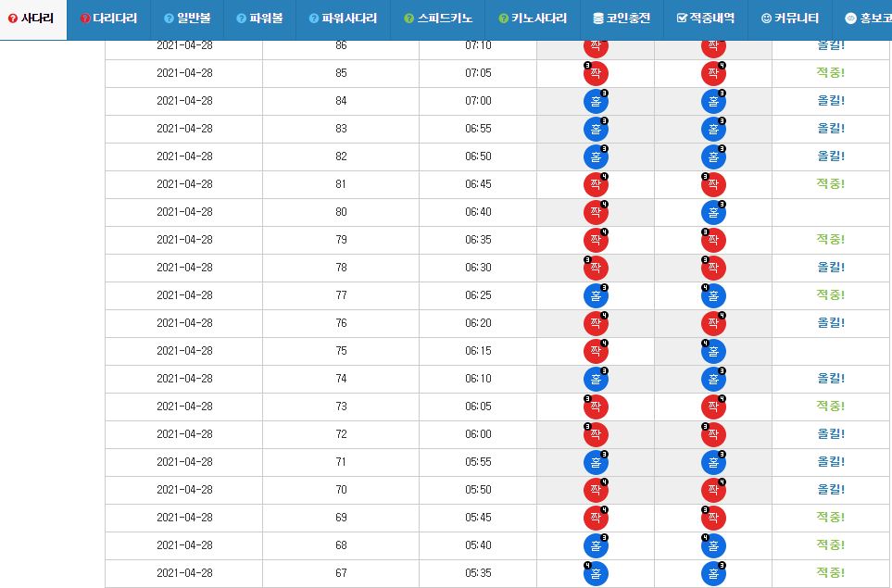
Task: Click round 79's 짝 icon with badge 3
Action: pos(713,240)
